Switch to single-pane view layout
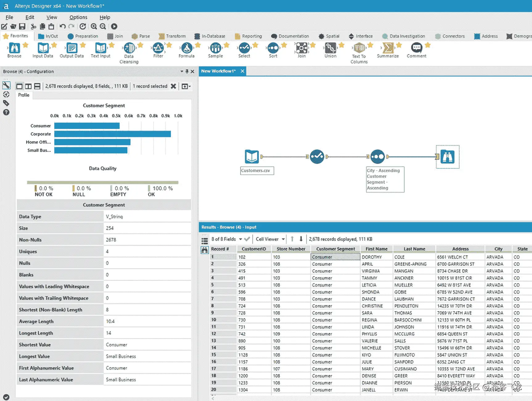The image size is (532, 401). pos(19,86)
